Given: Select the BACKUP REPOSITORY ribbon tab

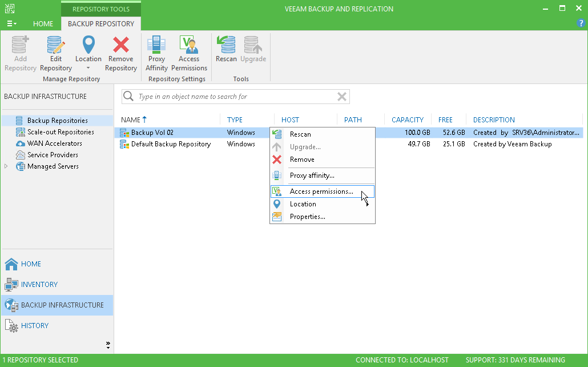Looking at the screenshot, I should click(x=101, y=23).
